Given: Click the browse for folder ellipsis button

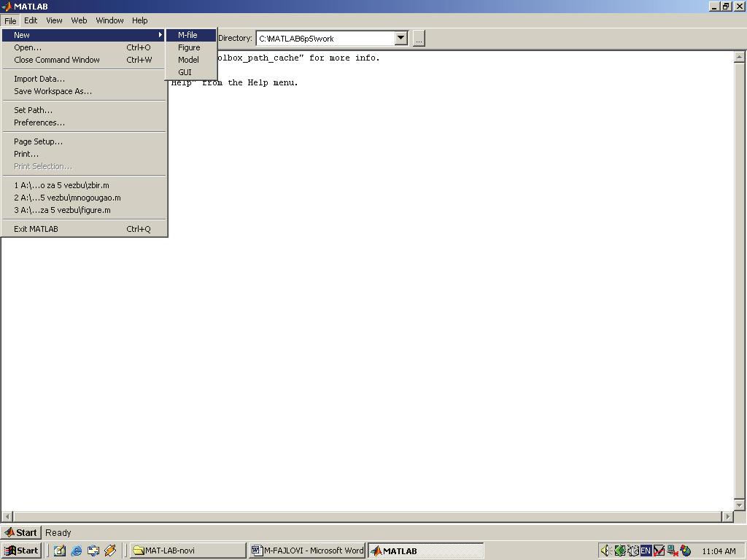Looking at the screenshot, I should click(419, 39).
